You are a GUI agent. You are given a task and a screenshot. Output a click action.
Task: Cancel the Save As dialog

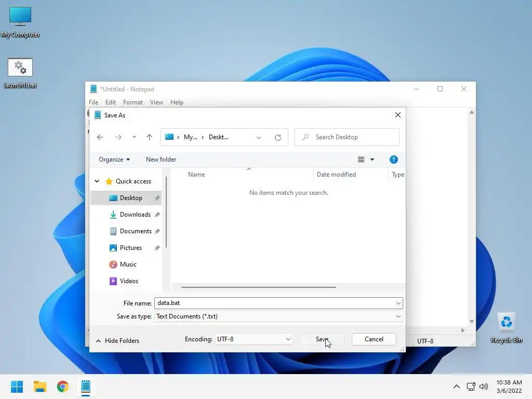(374, 339)
